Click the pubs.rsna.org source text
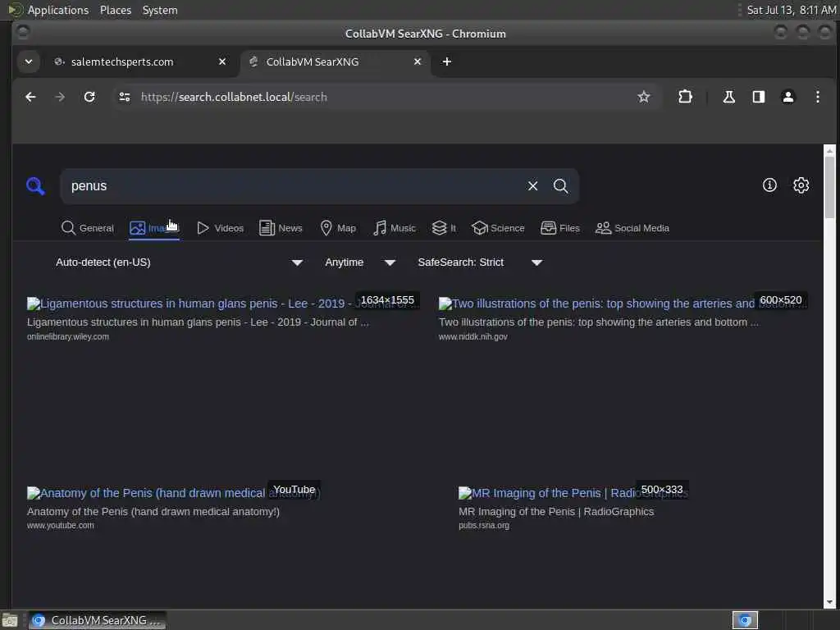 [x=484, y=526]
